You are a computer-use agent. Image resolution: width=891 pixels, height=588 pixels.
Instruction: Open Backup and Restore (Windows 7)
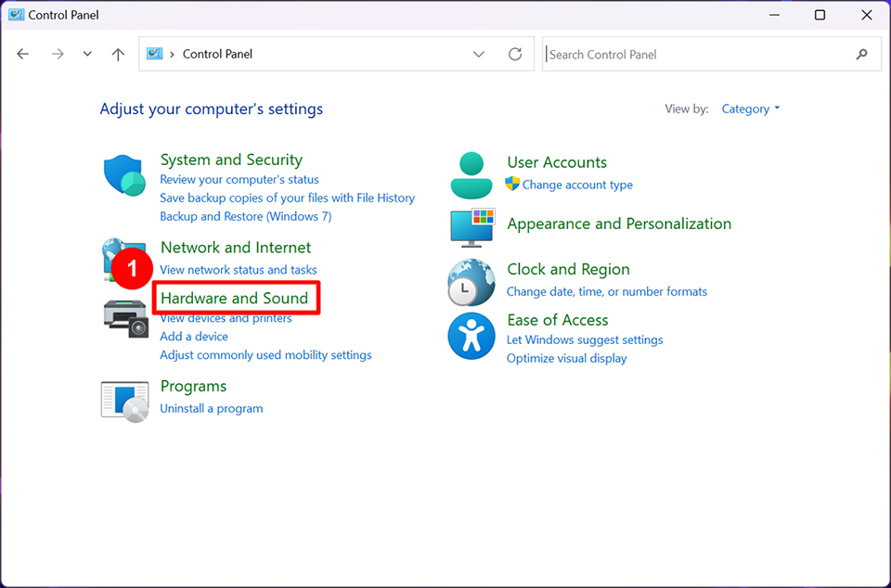pyautogui.click(x=245, y=216)
